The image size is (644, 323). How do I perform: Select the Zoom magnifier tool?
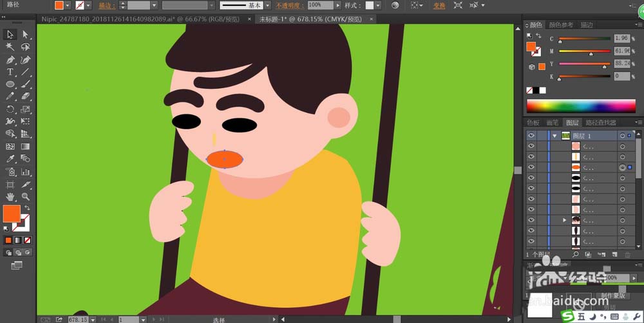point(26,197)
